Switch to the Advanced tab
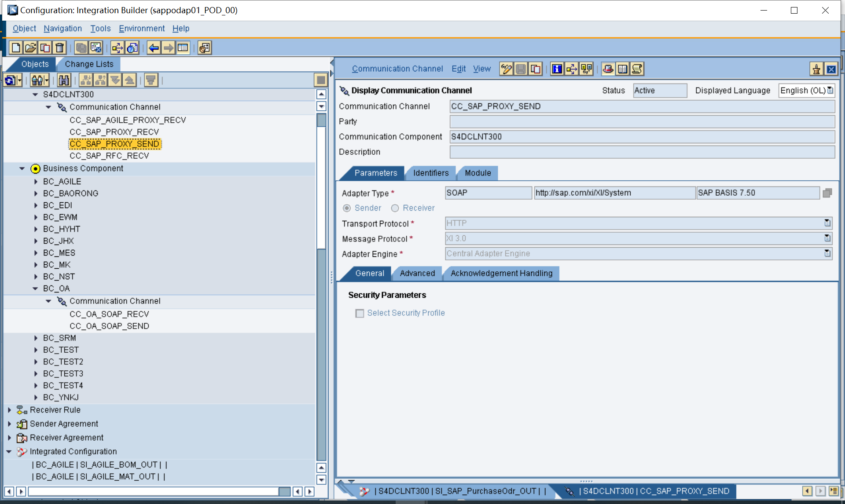This screenshot has width=845, height=504. [417, 274]
